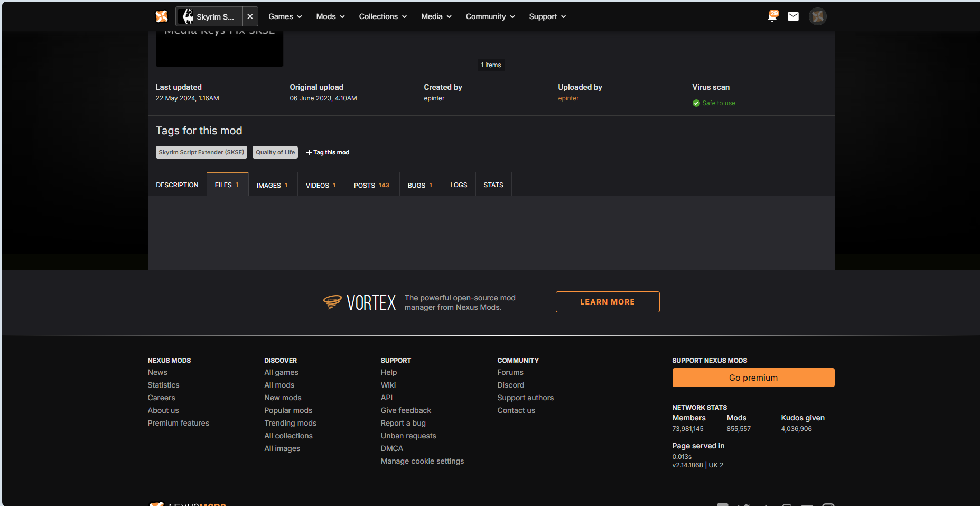Switch to the Stats tab
This screenshot has width=980, height=506.
click(x=493, y=185)
